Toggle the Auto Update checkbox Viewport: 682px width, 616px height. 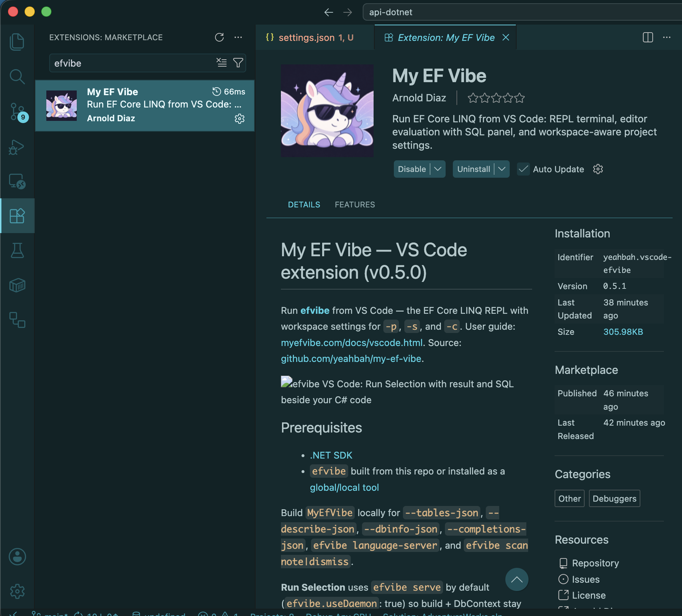(x=523, y=169)
